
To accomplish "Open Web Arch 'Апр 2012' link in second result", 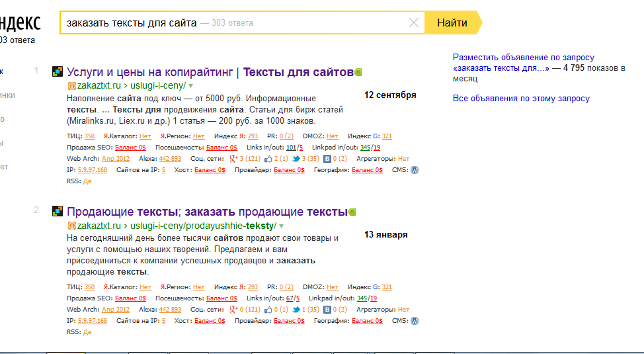I will 116,310.
